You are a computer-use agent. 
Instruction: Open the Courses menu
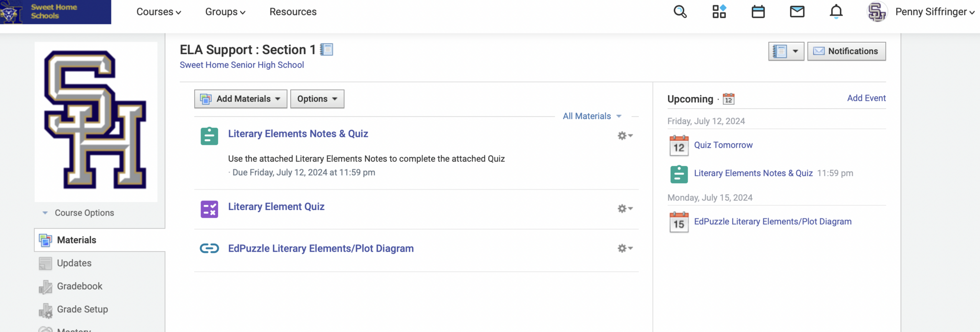click(x=158, y=12)
